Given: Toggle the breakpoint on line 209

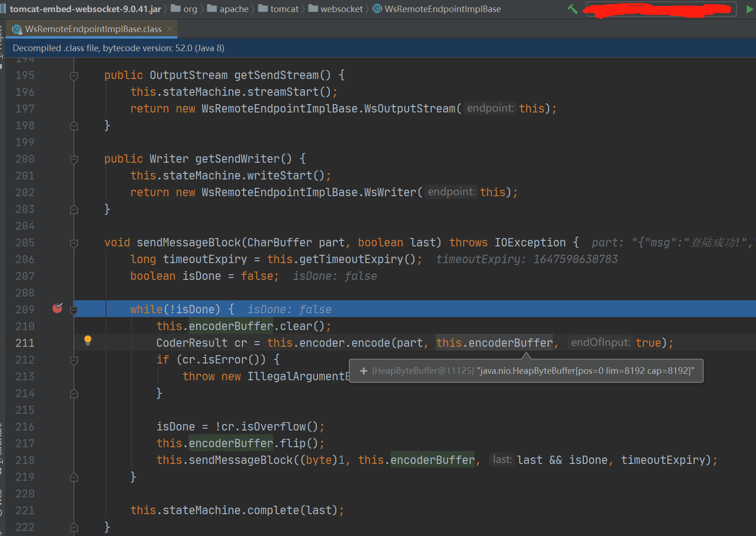Looking at the screenshot, I should pyautogui.click(x=57, y=308).
